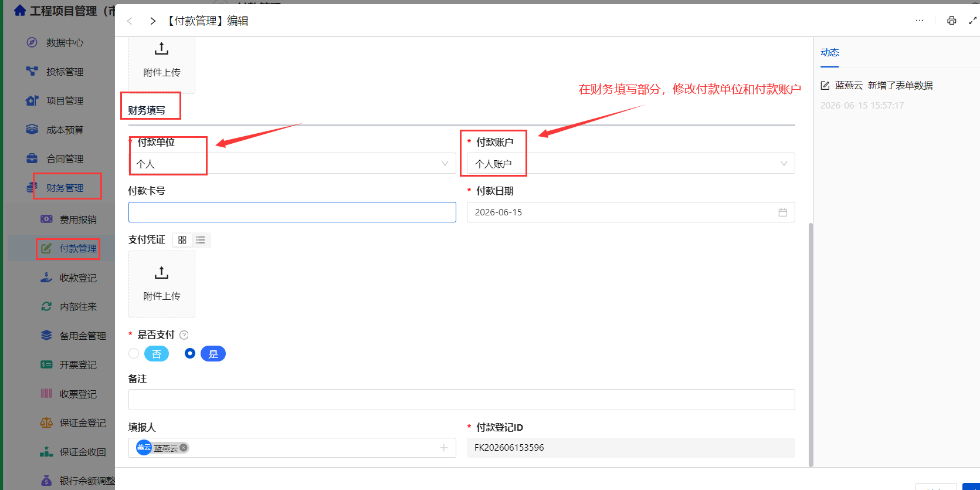Click the print icon
The width and height of the screenshot is (980, 490).
pos(951,21)
